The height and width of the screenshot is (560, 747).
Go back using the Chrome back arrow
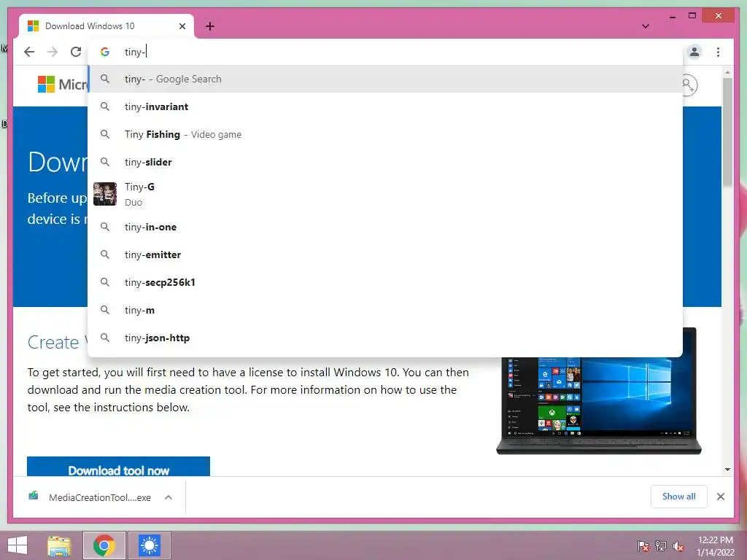(x=29, y=52)
